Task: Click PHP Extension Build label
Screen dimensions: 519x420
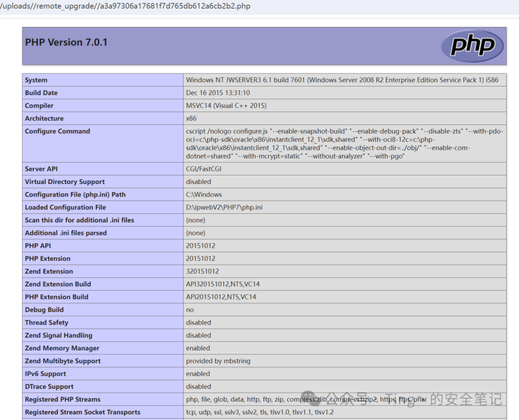Action: (x=57, y=297)
